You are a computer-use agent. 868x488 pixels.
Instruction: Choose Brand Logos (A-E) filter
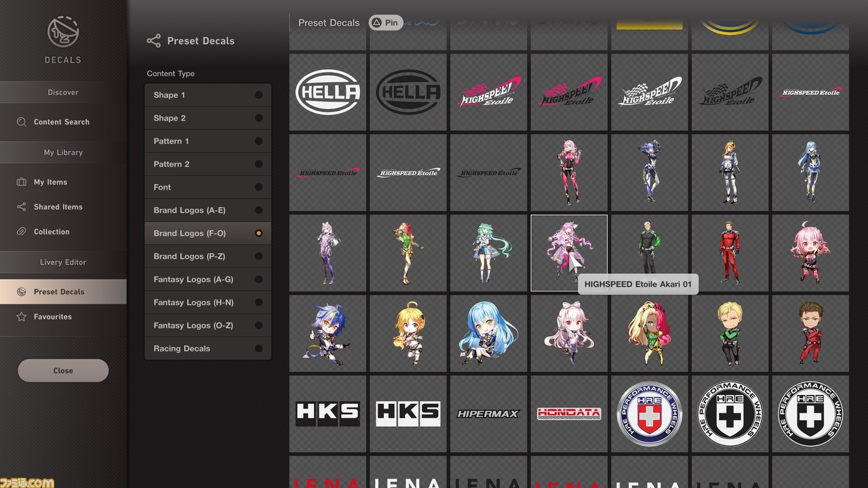pos(208,211)
